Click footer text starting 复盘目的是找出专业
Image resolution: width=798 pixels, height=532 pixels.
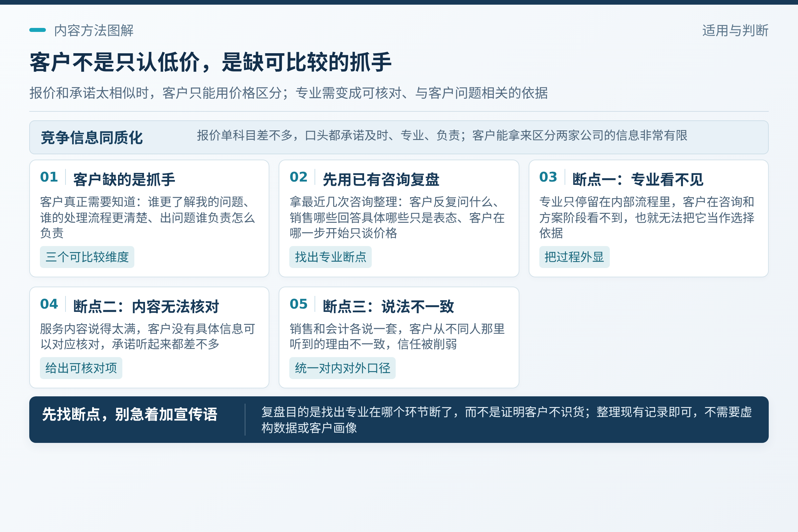(x=506, y=420)
